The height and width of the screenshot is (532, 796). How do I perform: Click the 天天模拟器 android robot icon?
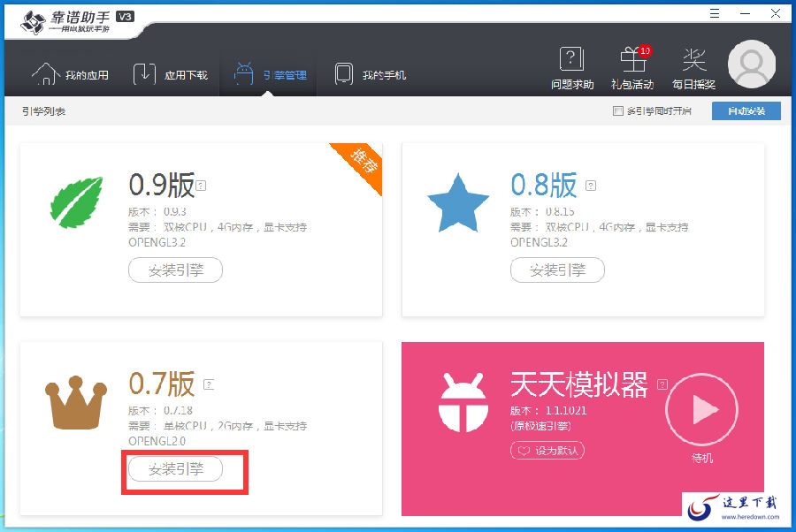point(462,399)
